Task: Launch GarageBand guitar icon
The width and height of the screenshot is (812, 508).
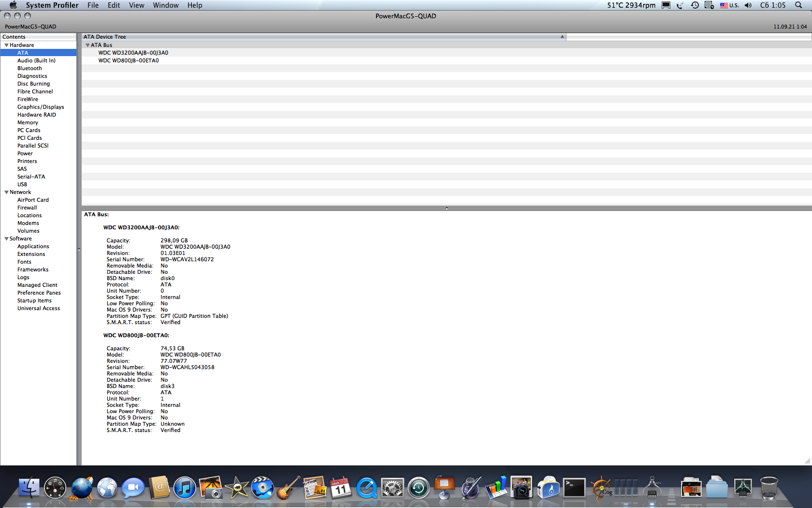Action: point(289,488)
